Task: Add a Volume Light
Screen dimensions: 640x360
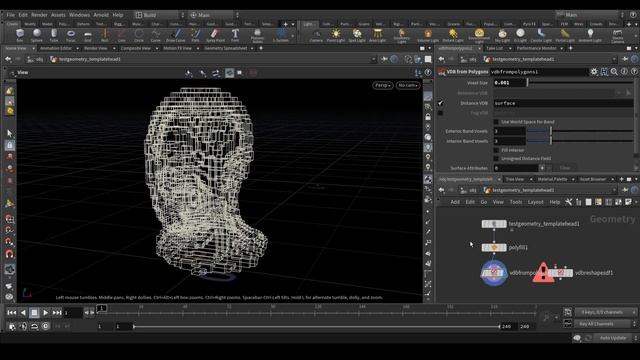Action: [x=428, y=35]
